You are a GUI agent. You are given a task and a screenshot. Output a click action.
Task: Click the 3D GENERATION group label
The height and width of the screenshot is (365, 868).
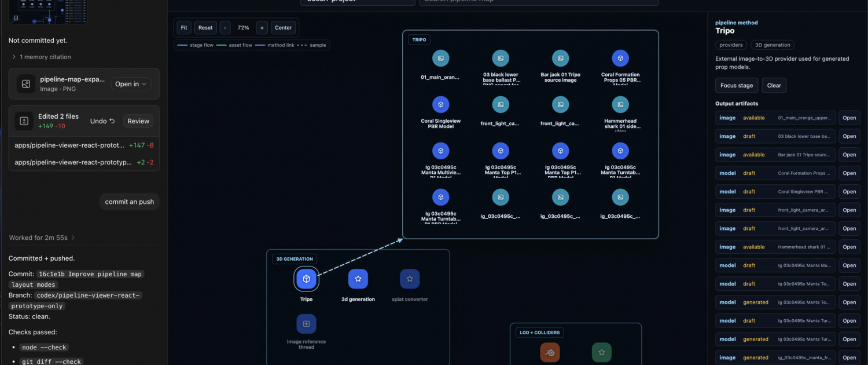click(x=295, y=259)
